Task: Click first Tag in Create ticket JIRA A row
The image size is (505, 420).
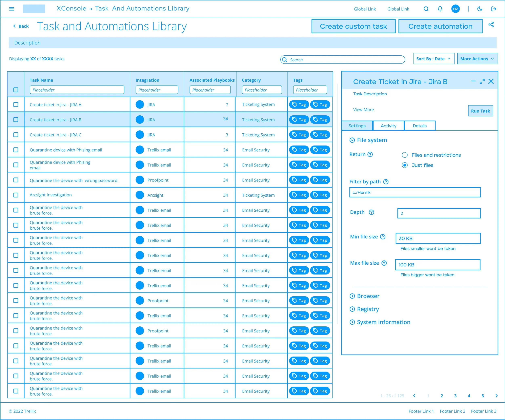Action: pos(299,105)
